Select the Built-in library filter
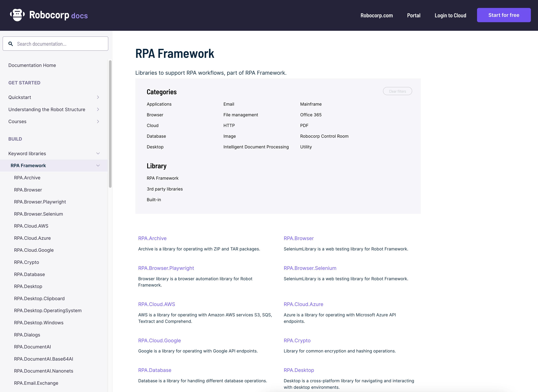The width and height of the screenshot is (538, 392). tap(154, 200)
